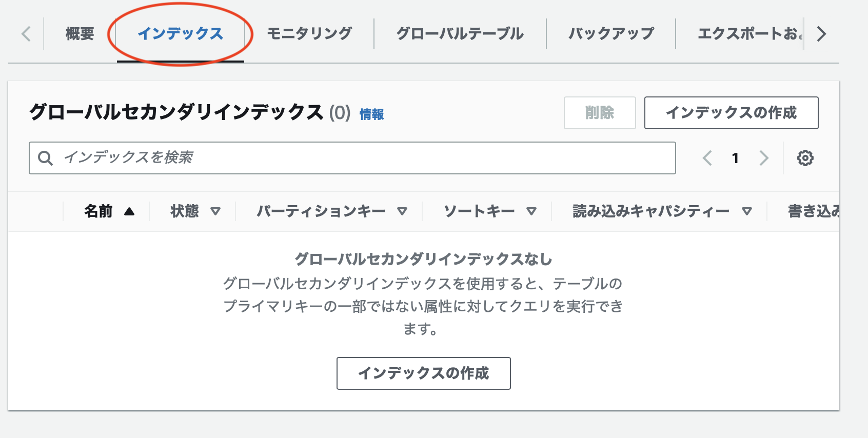This screenshot has height=438, width=868.
Task: Select the インデックス tab
Action: 181,34
